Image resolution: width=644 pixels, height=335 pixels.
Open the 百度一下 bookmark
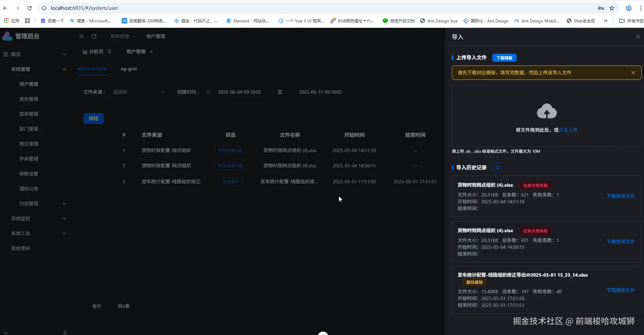coord(52,21)
